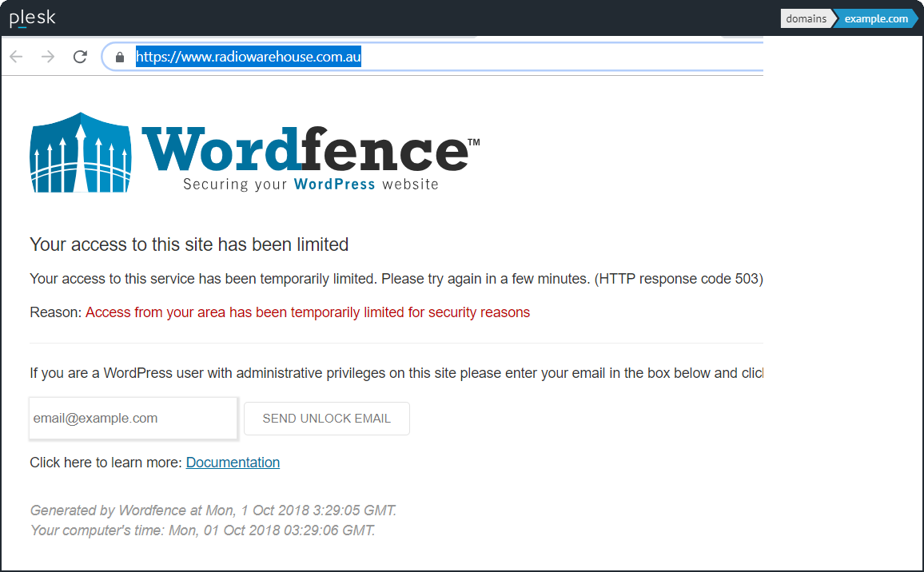The width and height of the screenshot is (924, 572).
Task: Click the Wordfence shield logo
Action: pos(80,152)
